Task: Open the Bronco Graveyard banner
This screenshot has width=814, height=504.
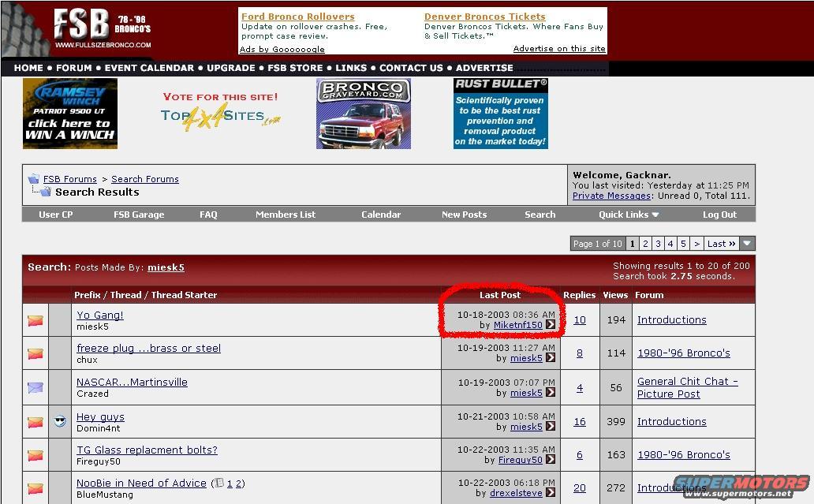Action: [x=364, y=114]
